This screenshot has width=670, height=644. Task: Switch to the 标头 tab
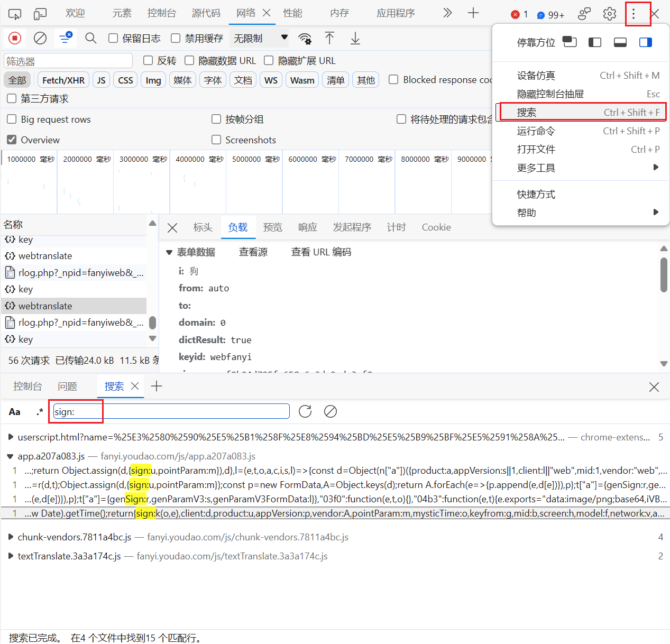(203, 227)
